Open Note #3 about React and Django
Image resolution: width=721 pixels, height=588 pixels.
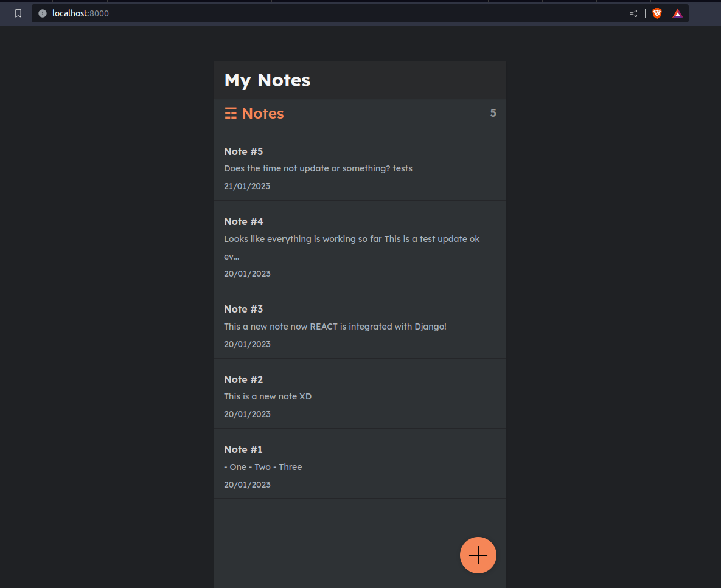point(360,323)
